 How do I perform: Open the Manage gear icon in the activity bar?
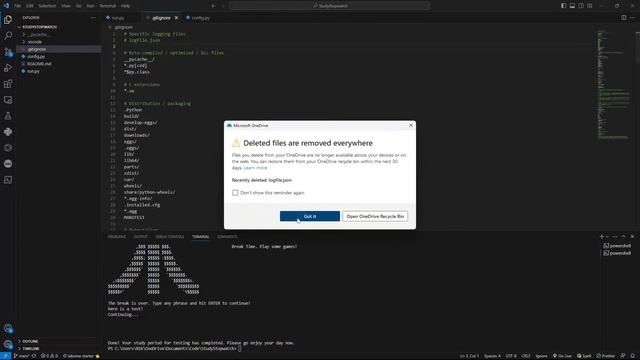click(x=8, y=344)
